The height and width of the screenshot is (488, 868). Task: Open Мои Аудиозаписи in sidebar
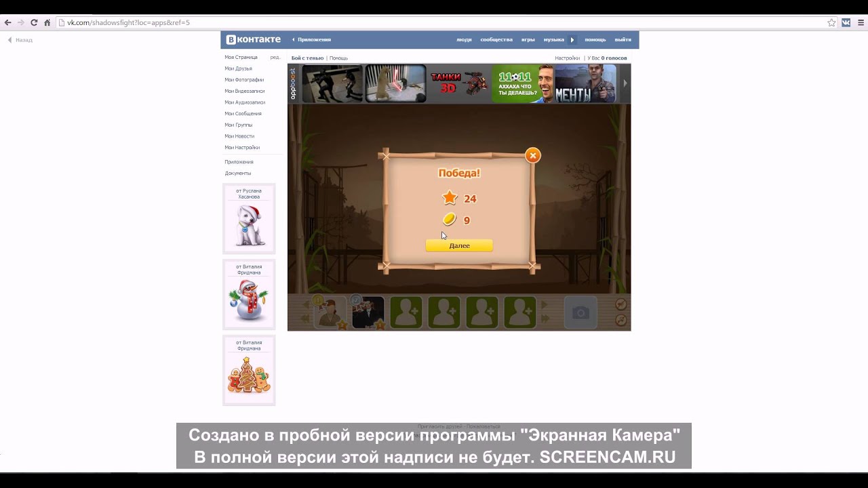pyautogui.click(x=245, y=102)
